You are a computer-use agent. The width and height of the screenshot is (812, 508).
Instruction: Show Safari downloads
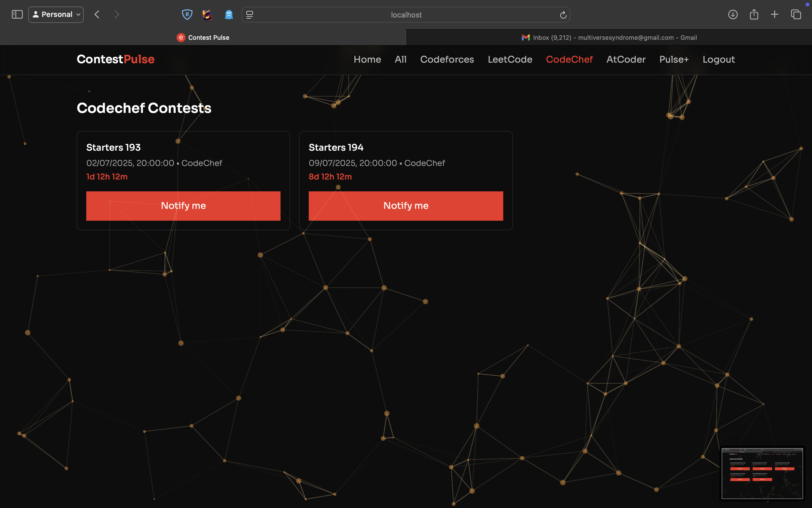tap(733, 14)
